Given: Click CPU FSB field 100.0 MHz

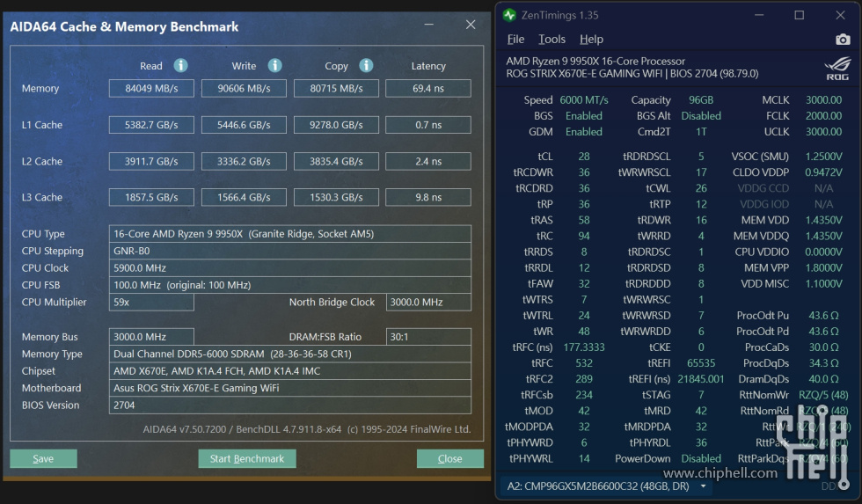Looking at the screenshot, I should 289,285.
